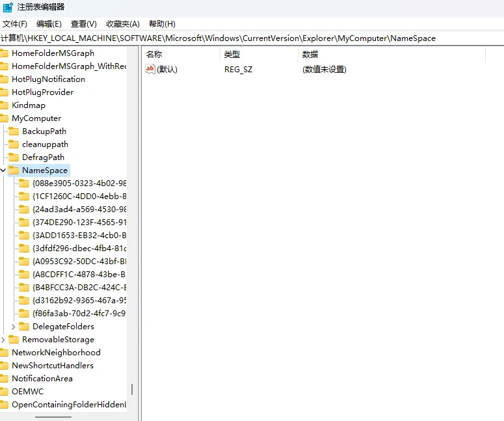The image size is (504, 421).
Task: Select the OpenContainingFolderHidden key
Action: click(69, 405)
